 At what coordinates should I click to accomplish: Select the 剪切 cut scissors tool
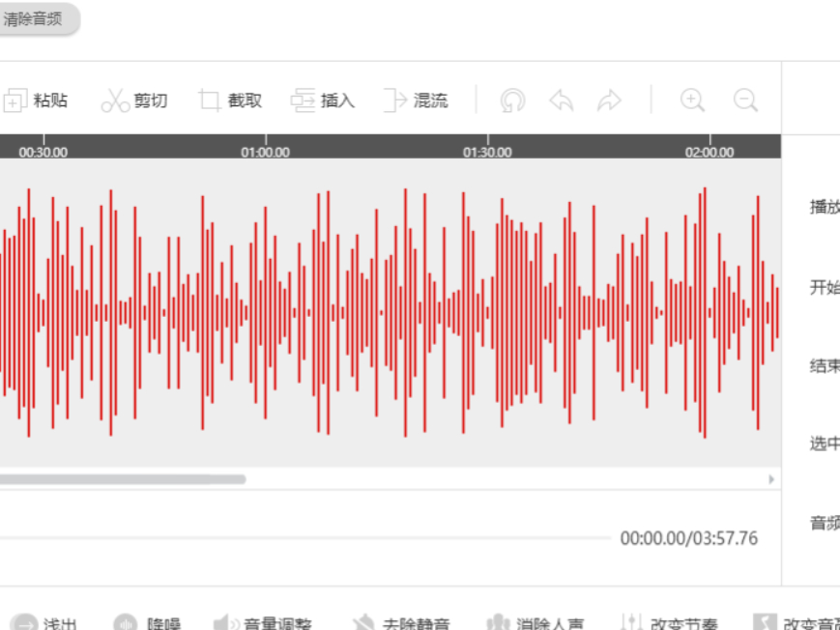coord(134,100)
